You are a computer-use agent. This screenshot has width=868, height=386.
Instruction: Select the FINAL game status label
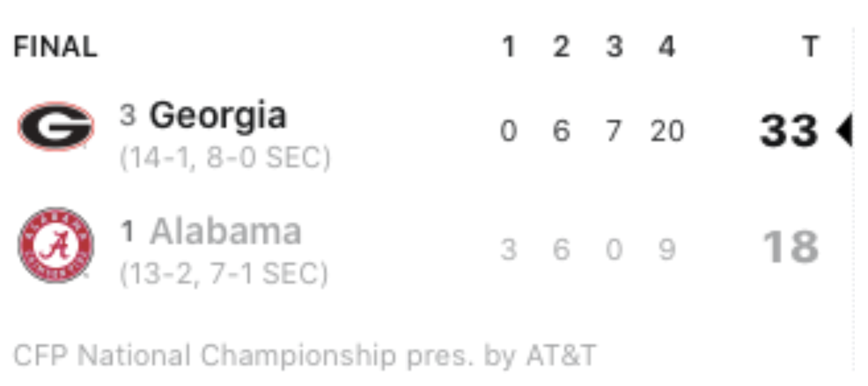pyautogui.click(x=55, y=47)
